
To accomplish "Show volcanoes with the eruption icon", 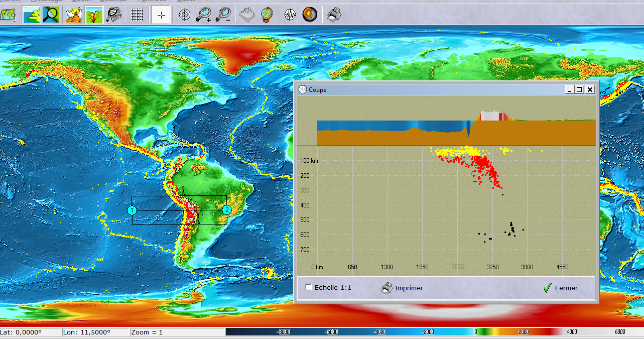I will 74,15.
